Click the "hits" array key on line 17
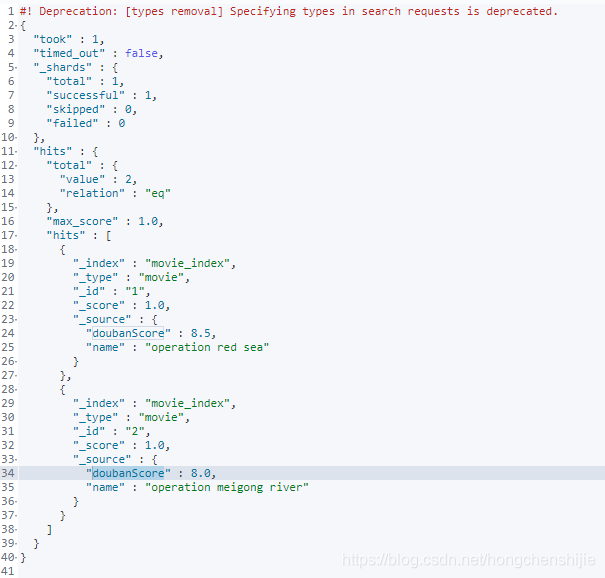605x578 pixels. pos(66,235)
